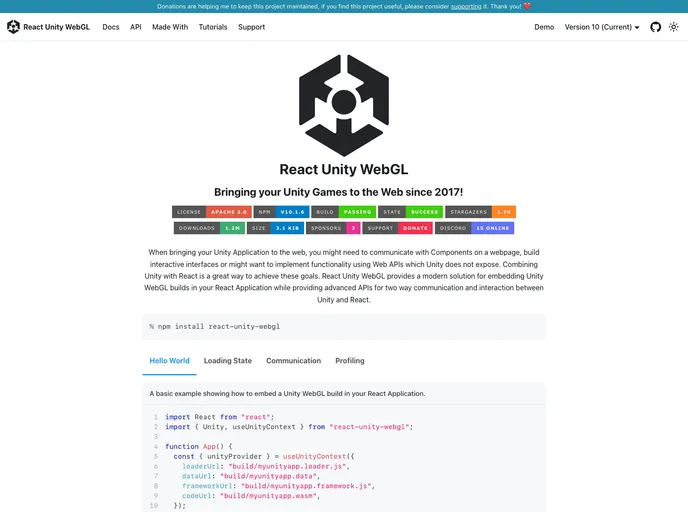Click the useUnityContext code line
Viewport: 688px width, 512px height.
pyautogui.click(x=264, y=456)
